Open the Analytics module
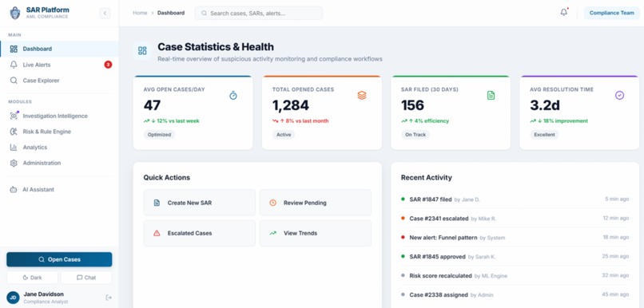The width and height of the screenshot is (644, 308). 59,148
